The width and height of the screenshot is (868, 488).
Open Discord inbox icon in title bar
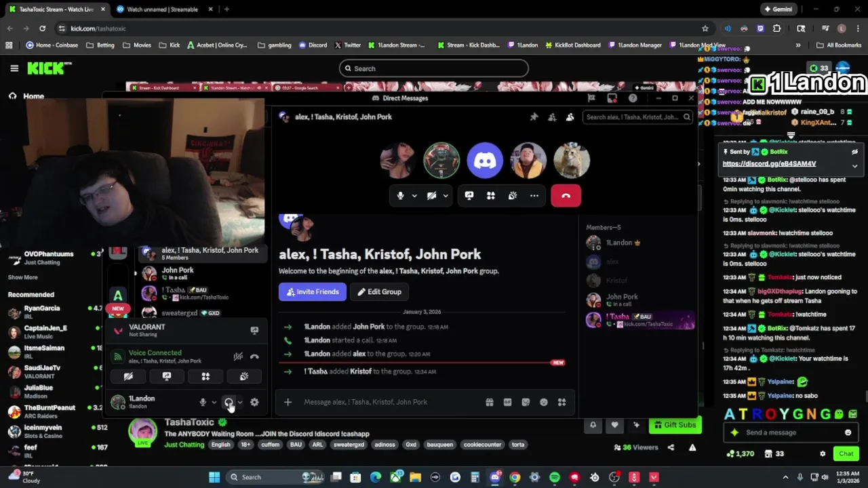612,98
